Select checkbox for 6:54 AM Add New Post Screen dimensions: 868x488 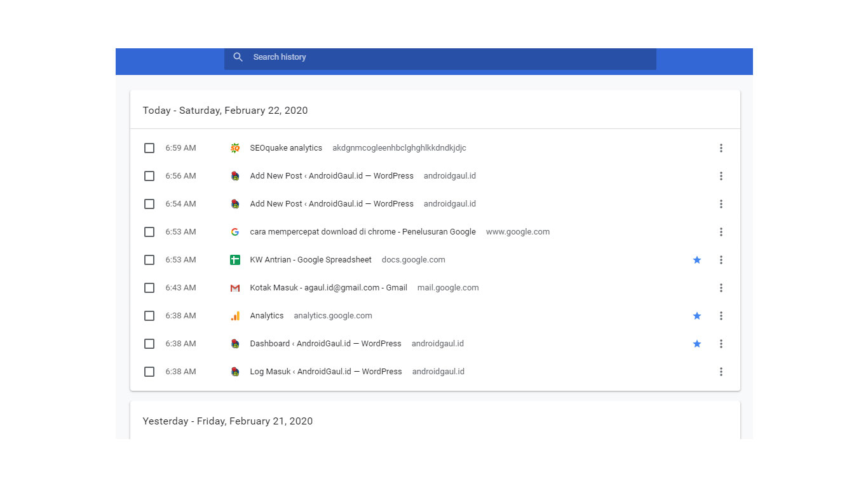[x=149, y=204]
